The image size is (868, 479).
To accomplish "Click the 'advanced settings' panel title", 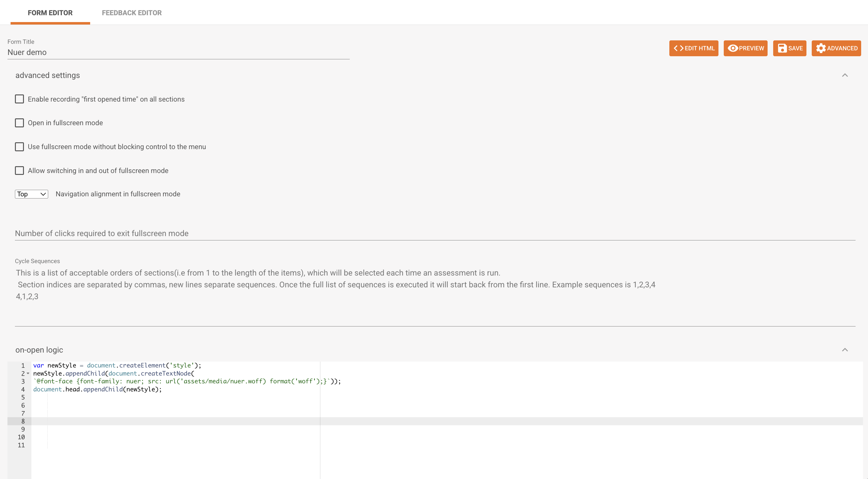I will pyautogui.click(x=48, y=75).
